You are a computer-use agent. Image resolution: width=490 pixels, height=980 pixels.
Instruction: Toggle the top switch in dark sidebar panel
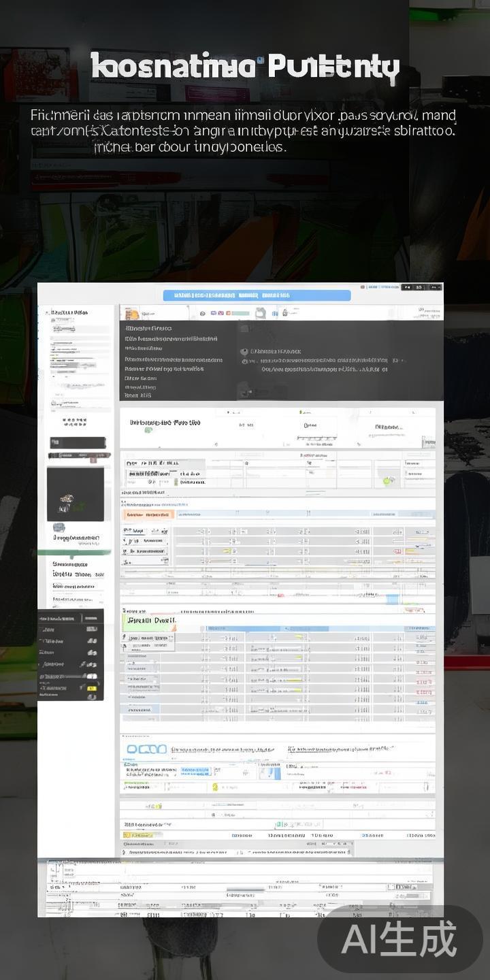coord(91,630)
